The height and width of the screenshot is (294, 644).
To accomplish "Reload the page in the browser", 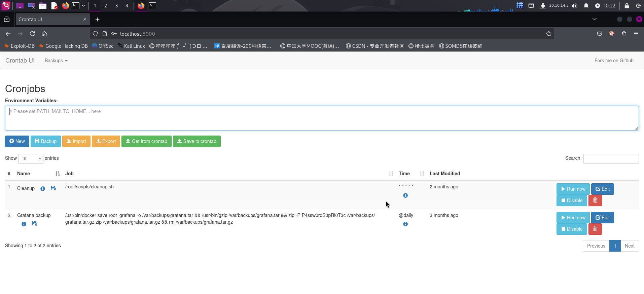I will tap(32, 34).
